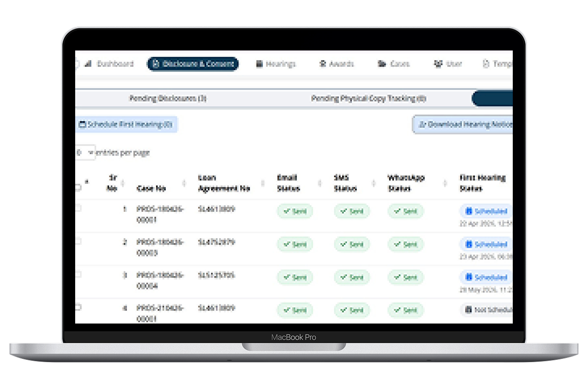The image size is (588, 374).
Task: Click the SMS Sent badge in row 3
Action: 352,277
